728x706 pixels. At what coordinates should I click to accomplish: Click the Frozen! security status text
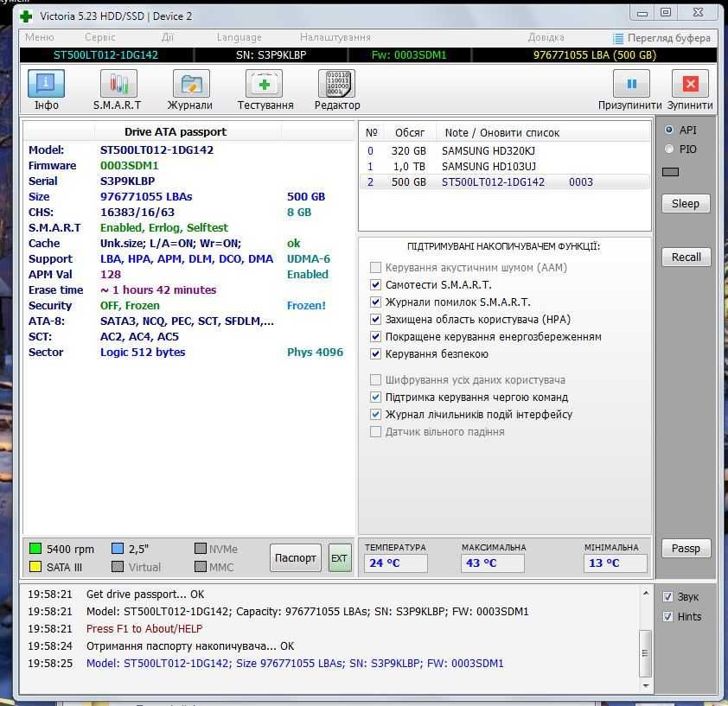click(306, 305)
